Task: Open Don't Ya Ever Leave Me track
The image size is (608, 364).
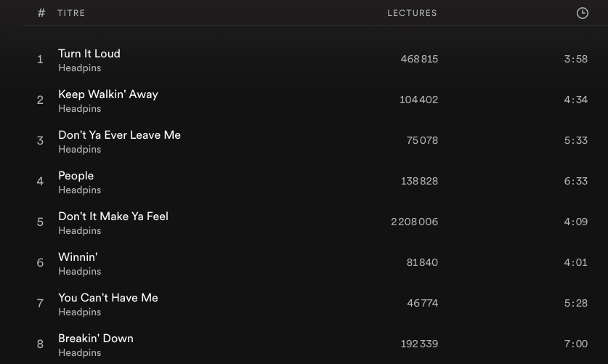Action: [119, 135]
